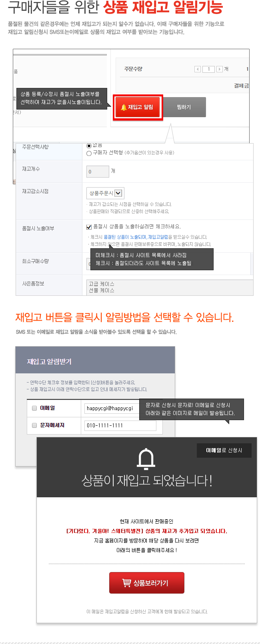The image size is (260, 644).
Task: Select 선물 케이스 in gift list
Action: 102,290
